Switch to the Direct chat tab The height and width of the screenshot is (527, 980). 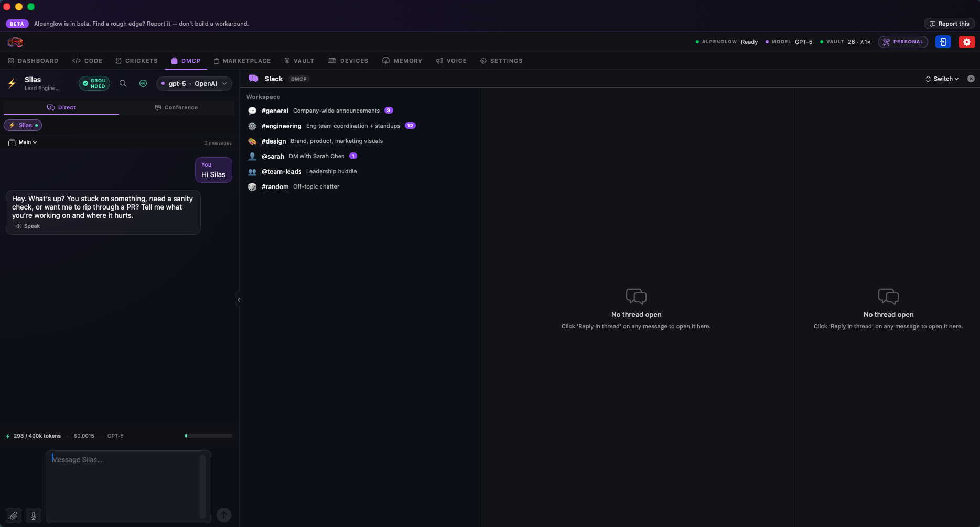(x=61, y=107)
